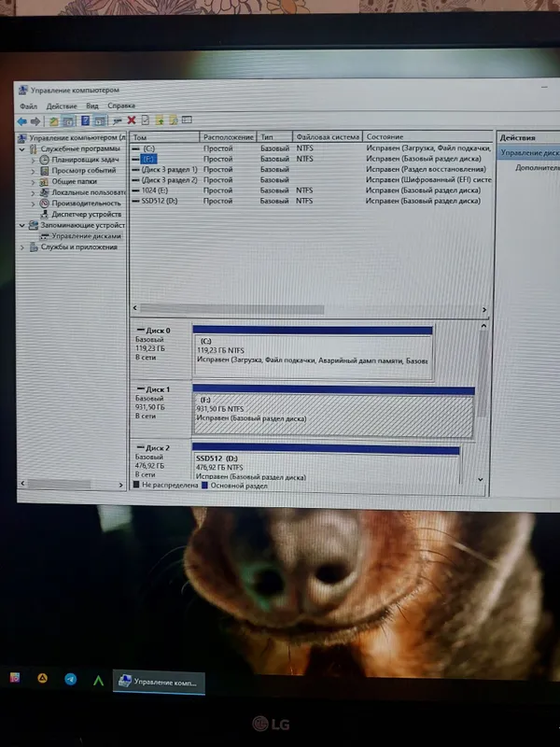Image resolution: width=560 pixels, height=747 pixels.
Task: Click the Управление комп... taskbar button
Action: tap(159, 683)
